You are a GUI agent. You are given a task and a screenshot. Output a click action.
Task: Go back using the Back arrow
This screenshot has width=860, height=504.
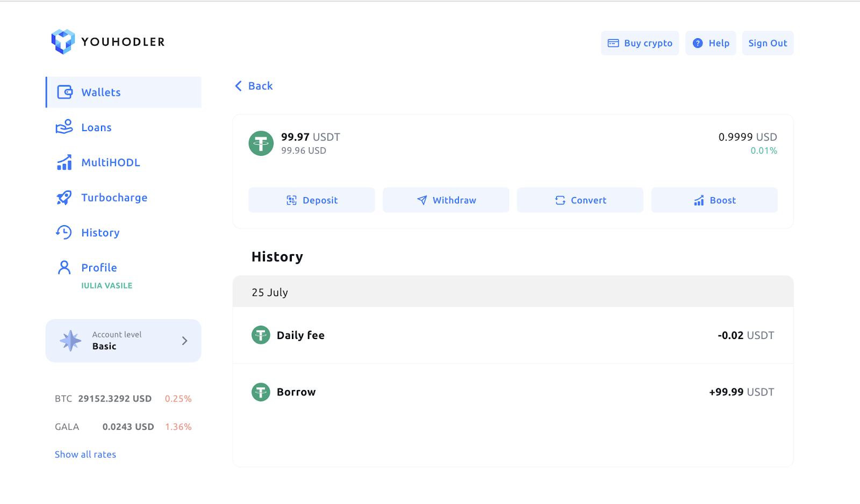pos(254,86)
